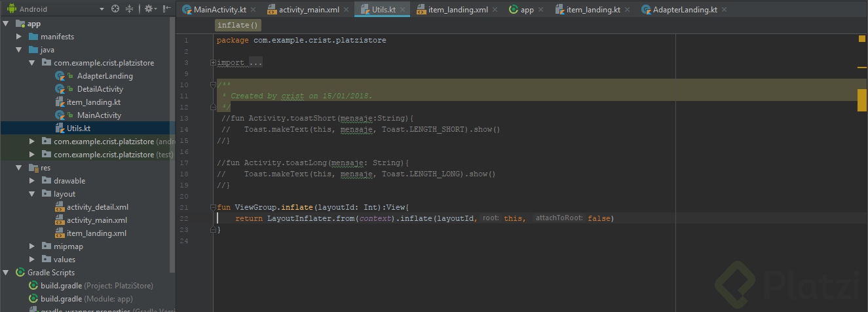Close the activity_main.xml tab
The height and width of the screenshot is (312, 868).
coord(345,10)
